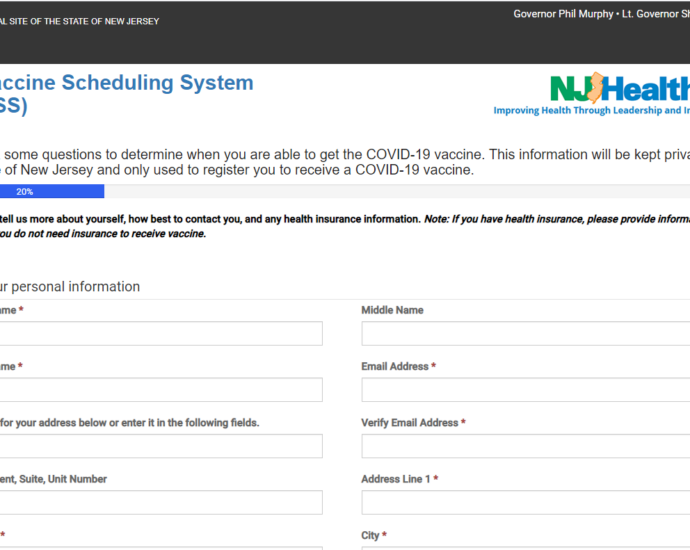Click the City field label
The image size is (690, 550).
pyautogui.click(x=370, y=535)
